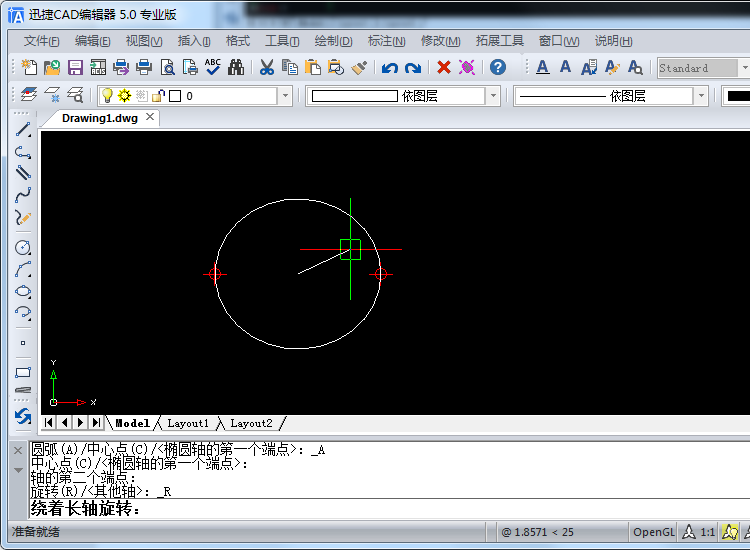Select the Line drawing tool
The height and width of the screenshot is (550, 750).
[22, 130]
